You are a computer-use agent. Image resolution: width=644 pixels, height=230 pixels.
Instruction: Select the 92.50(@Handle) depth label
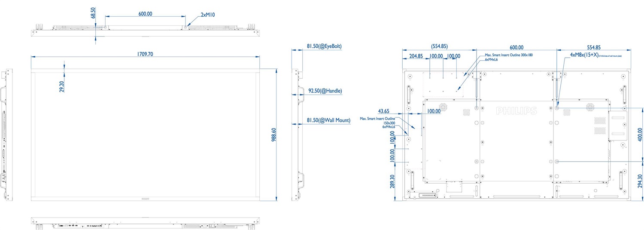point(325,91)
